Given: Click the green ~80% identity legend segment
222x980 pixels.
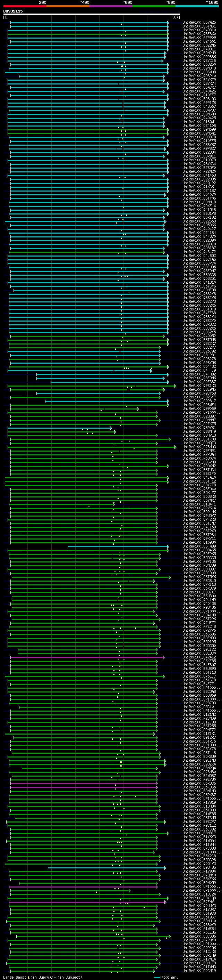Looking at the screenshot, I should pos(154,6).
